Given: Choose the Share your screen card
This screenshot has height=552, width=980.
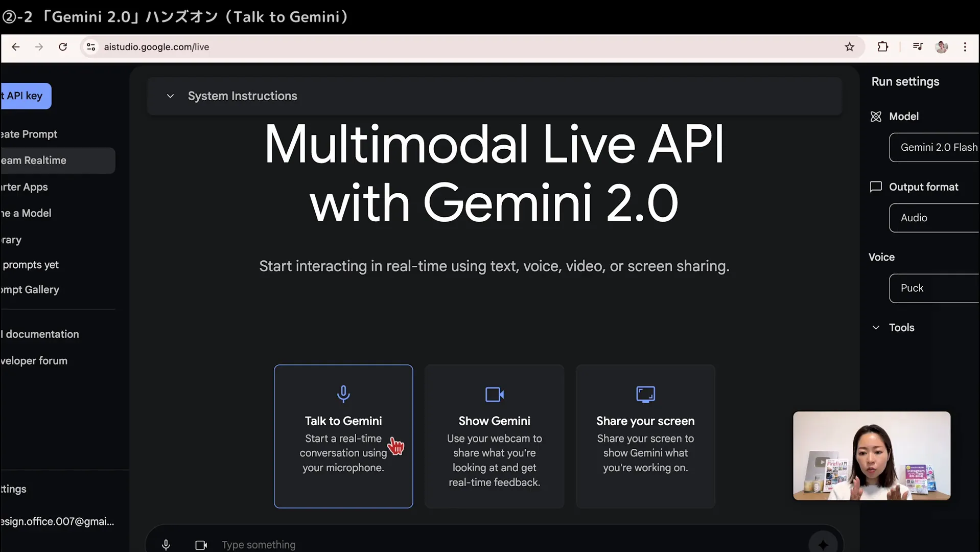Looking at the screenshot, I should click(645, 436).
